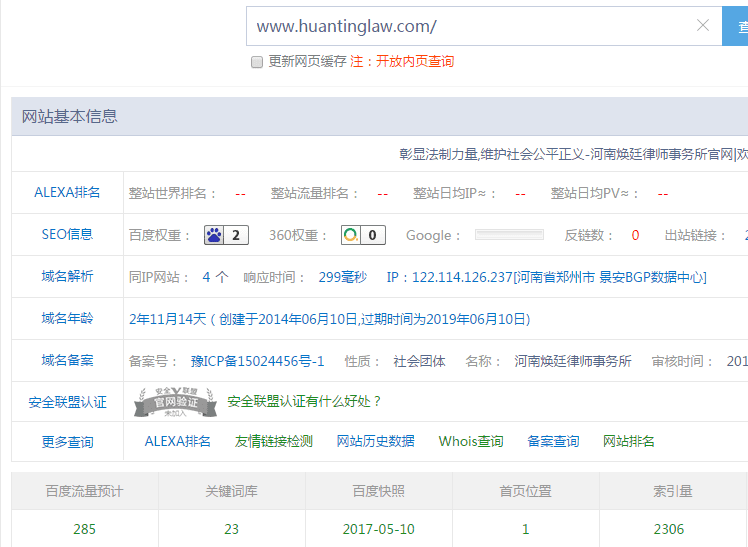748x547 pixels.
Task: Click the 更多查询 row heading
Action: point(67,442)
